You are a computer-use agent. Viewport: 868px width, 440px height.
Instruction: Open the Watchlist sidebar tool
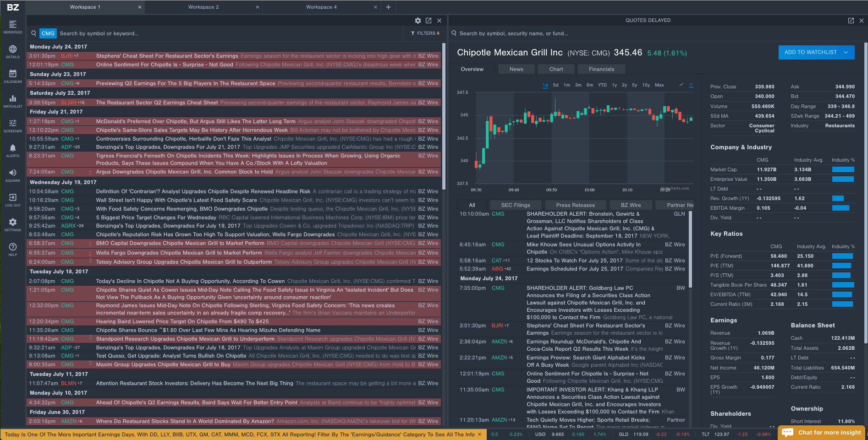pos(13,101)
